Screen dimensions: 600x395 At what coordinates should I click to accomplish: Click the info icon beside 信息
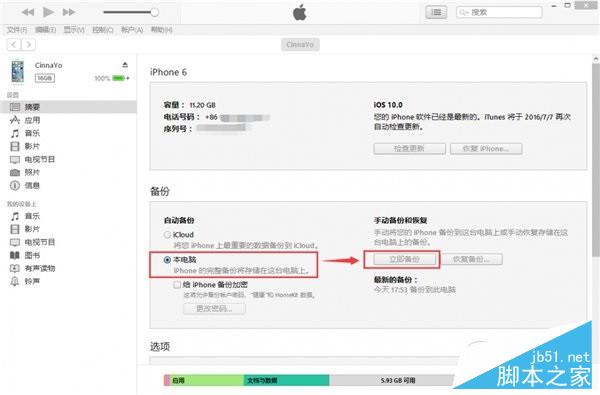[15, 185]
